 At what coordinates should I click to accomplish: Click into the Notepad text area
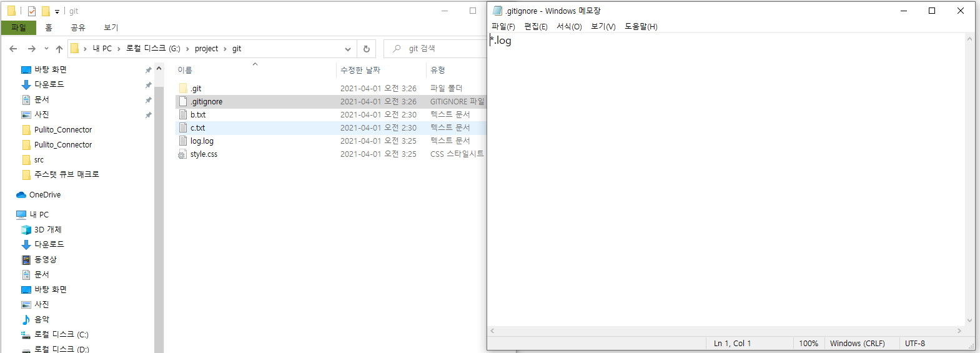[726, 179]
